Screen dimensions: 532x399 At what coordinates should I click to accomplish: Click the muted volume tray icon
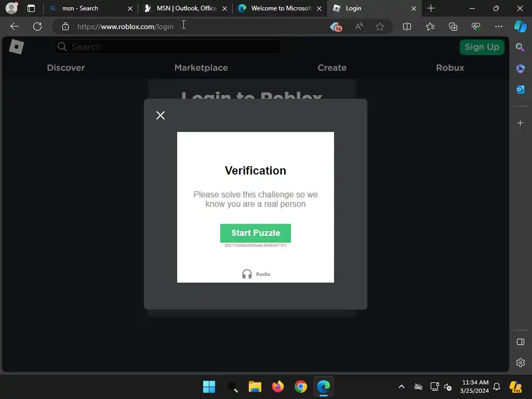click(448, 387)
